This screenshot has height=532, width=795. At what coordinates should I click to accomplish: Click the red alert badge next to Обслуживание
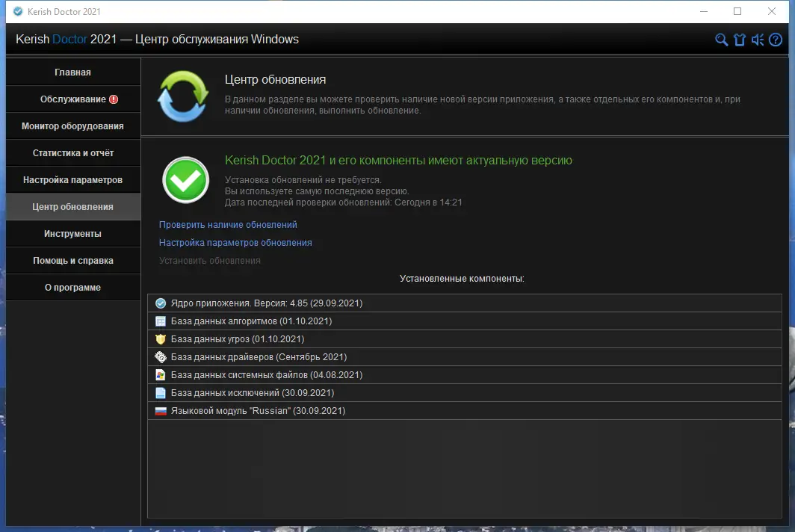114,99
